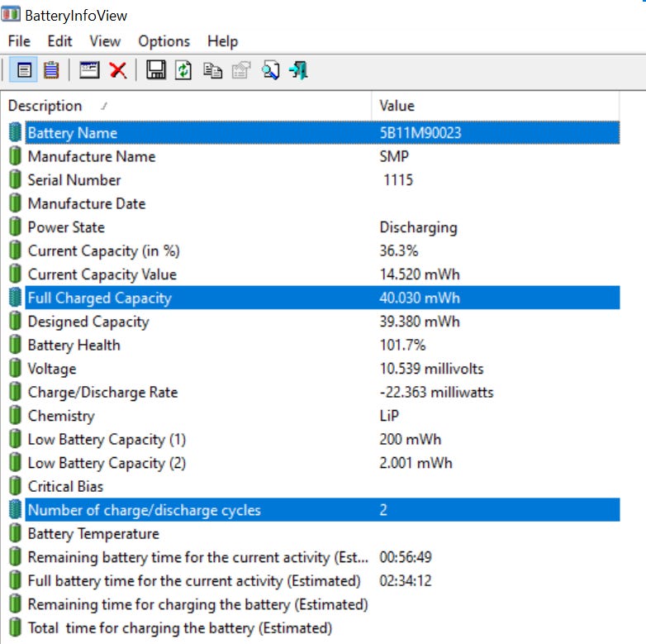Open the Find magnifier icon

[271, 70]
